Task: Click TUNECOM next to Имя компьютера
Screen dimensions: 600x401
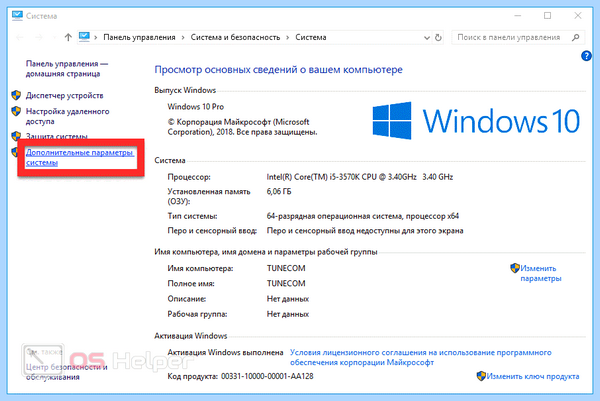Action: point(286,268)
